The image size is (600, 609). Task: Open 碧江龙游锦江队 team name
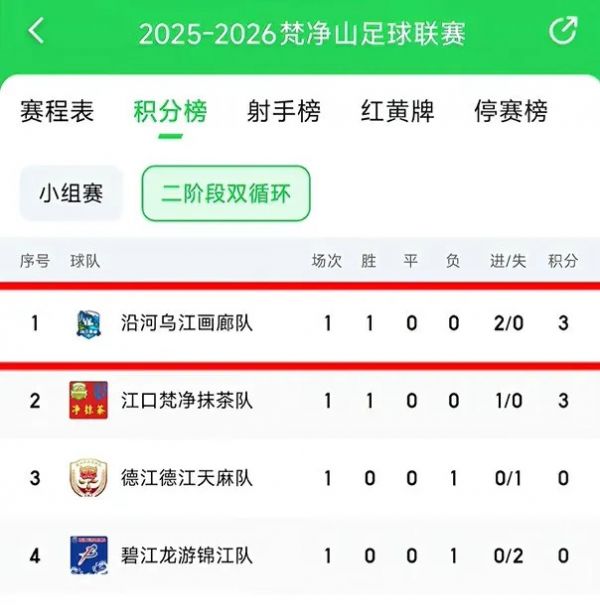pyautogui.click(x=186, y=556)
